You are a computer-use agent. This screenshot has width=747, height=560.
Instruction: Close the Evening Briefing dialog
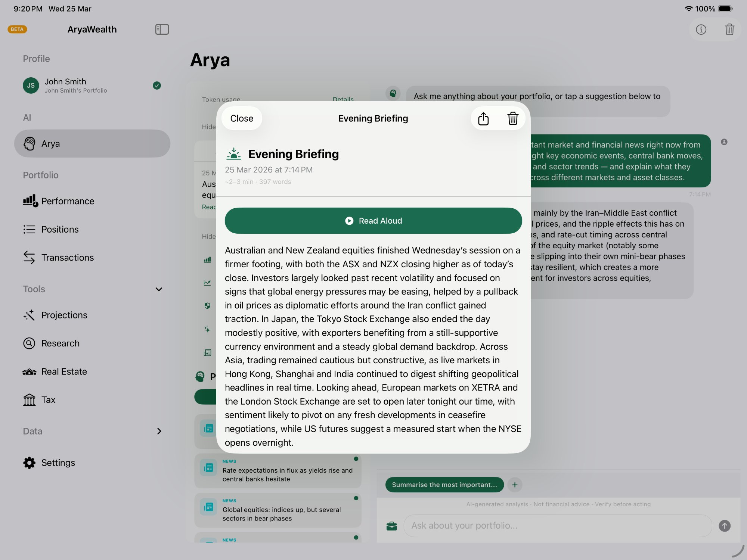click(242, 119)
